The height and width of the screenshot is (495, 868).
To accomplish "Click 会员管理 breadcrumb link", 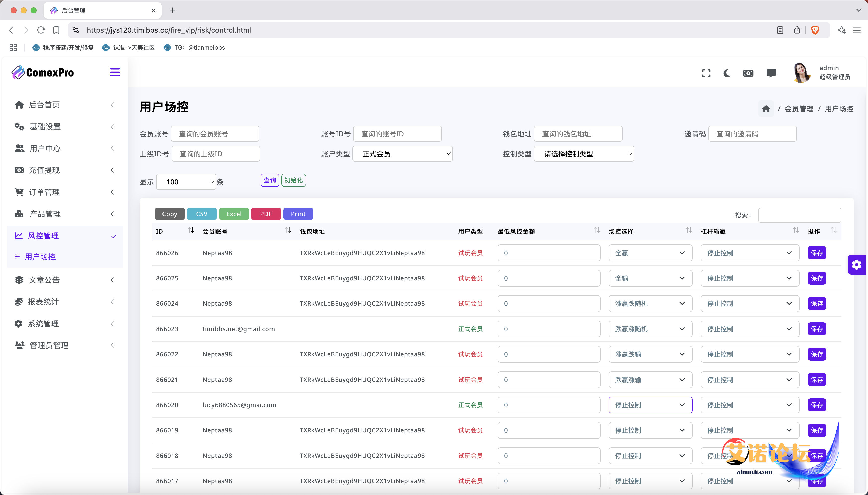I will pyautogui.click(x=799, y=109).
